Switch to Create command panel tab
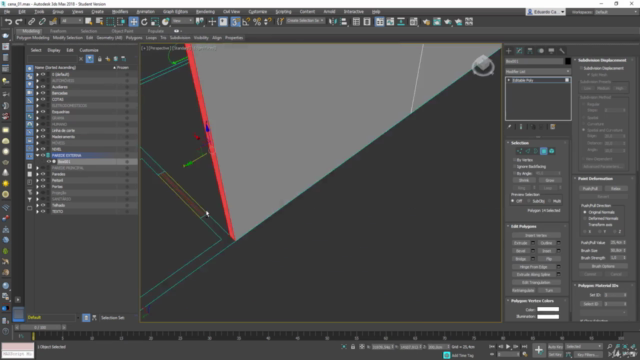This screenshot has height=360, width=640. click(x=509, y=51)
